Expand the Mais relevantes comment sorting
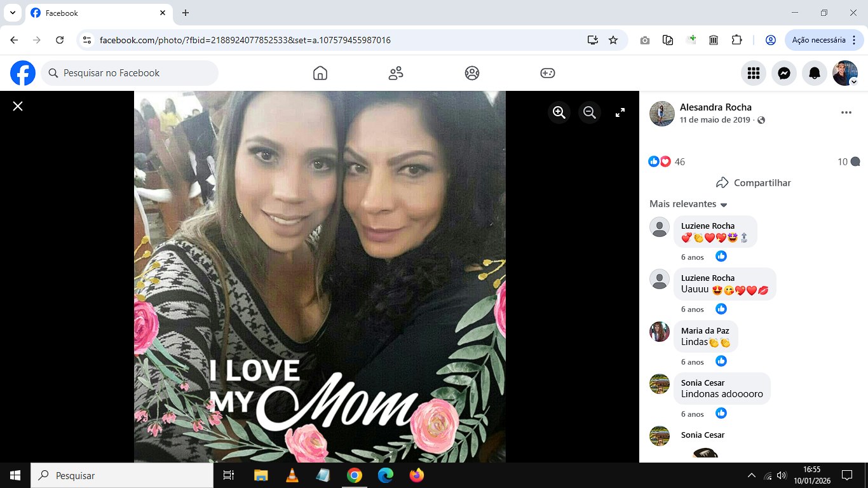 (x=689, y=204)
